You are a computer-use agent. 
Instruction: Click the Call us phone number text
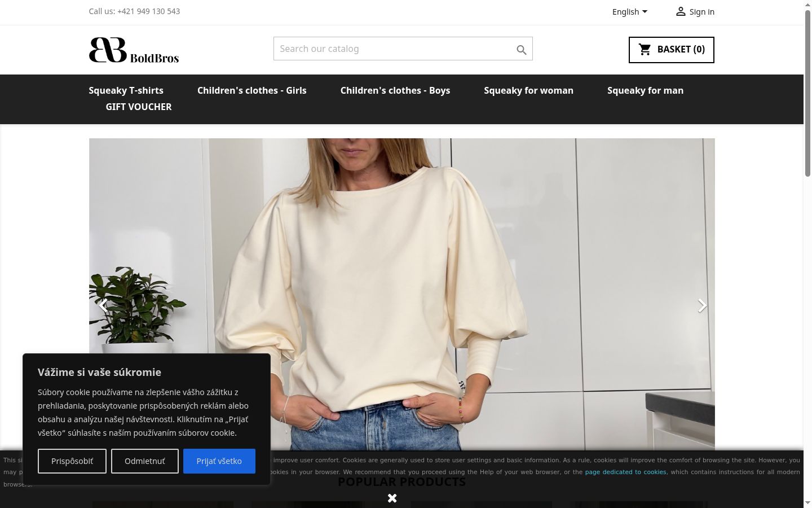tap(134, 11)
